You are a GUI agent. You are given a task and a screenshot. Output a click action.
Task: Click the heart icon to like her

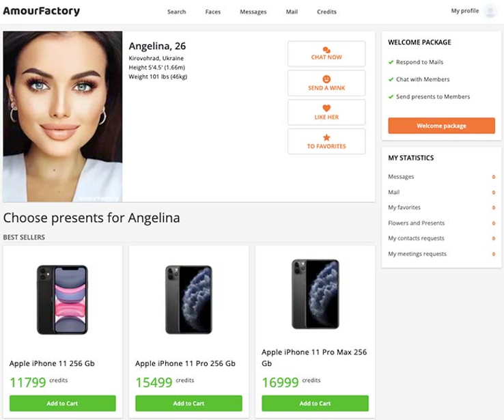point(326,109)
